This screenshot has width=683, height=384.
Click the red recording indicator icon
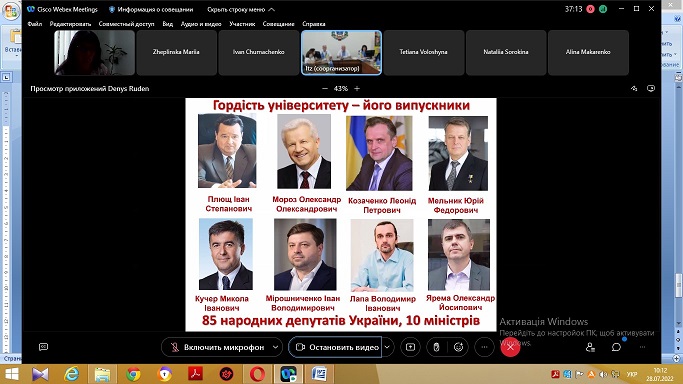(x=590, y=9)
